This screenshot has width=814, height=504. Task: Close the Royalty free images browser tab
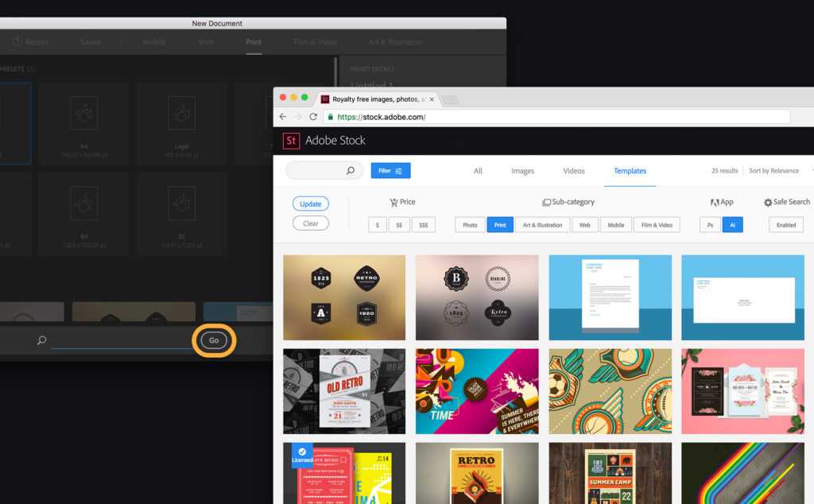(x=432, y=99)
